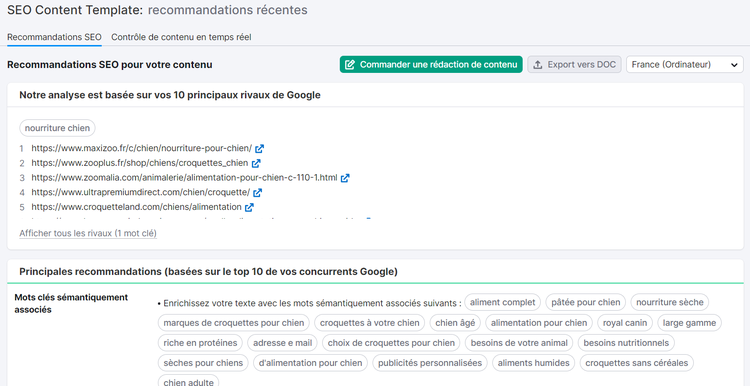Image resolution: width=750 pixels, height=386 pixels.
Task: Click Afficher tous les rivaux link
Action: [88, 233]
